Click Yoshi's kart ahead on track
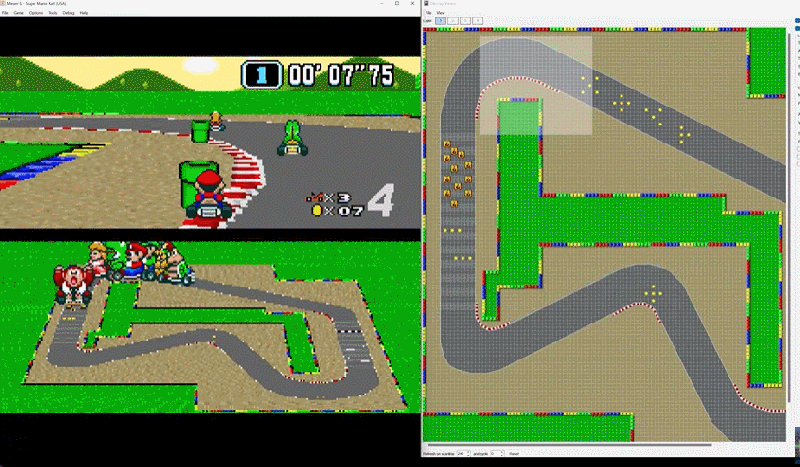800x467 pixels. pyautogui.click(x=292, y=138)
